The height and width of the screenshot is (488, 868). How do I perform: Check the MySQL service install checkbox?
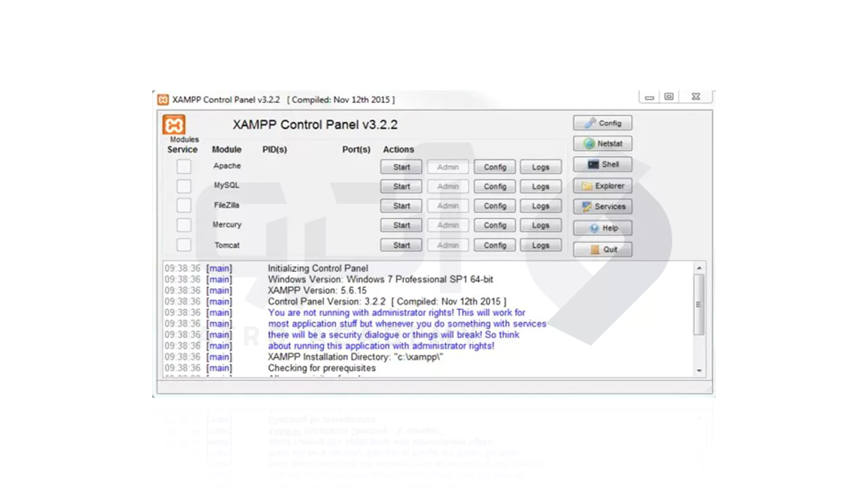[184, 186]
